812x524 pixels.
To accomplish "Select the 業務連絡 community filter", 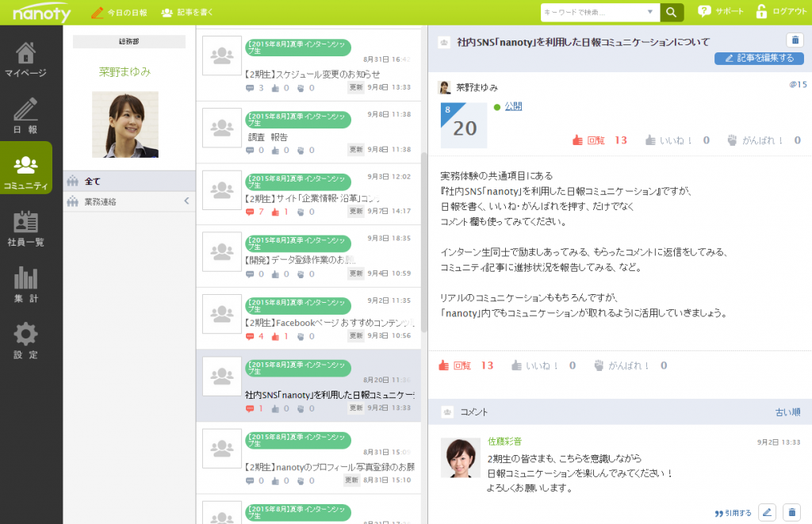I will pyautogui.click(x=129, y=201).
